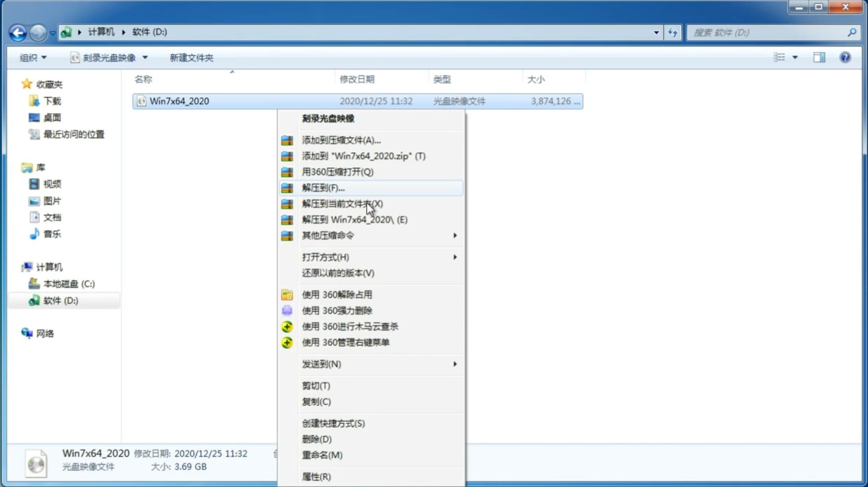The height and width of the screenshot is (487, 868).
Task: Click 解压到 Win7x64_2020 menu entry
Action: (x=355, y=219)
